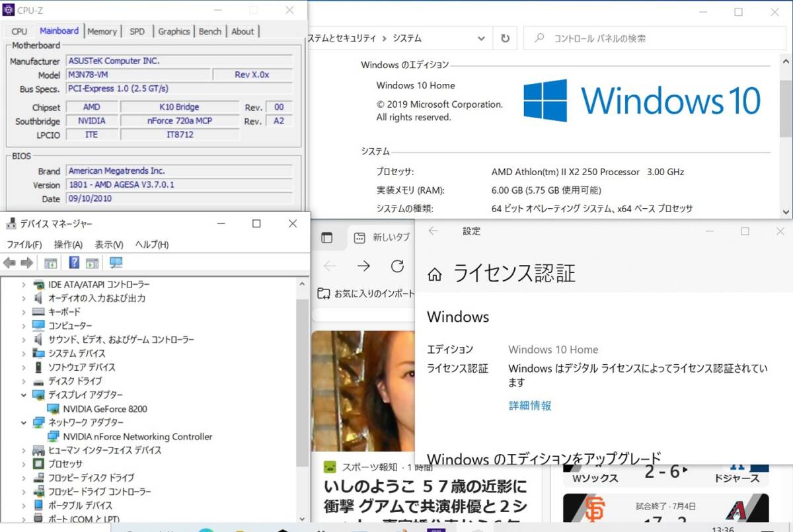Open the Bench tab in CPU-Z

pyautogui.click(x=210, y=31)
